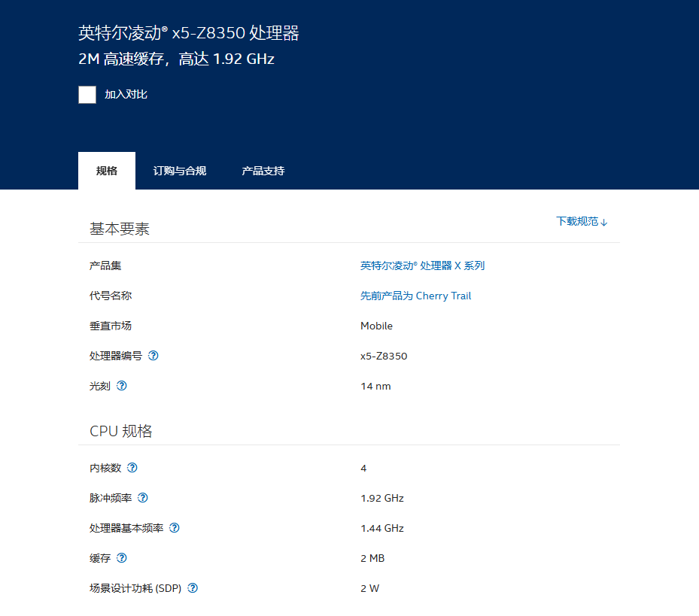Click the subtitle 2M 高速缓存, 高达 1.92 GHz
Screen dimensions: 699x616
177,59
